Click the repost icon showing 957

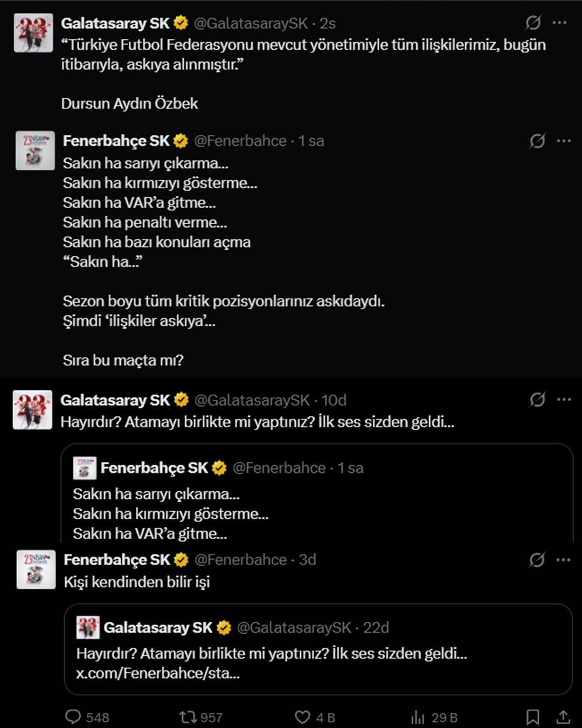(x=188, y=717)
